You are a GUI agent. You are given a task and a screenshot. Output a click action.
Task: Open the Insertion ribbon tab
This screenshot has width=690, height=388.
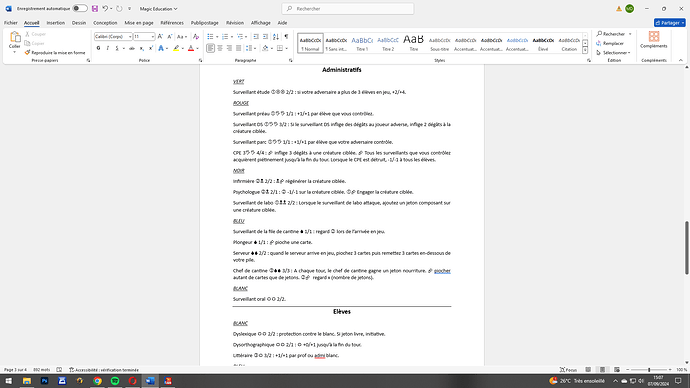point(55,23)
